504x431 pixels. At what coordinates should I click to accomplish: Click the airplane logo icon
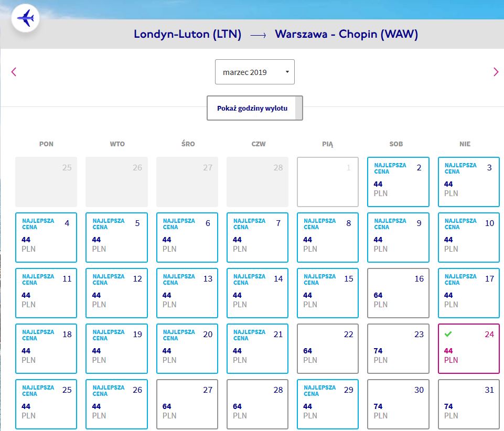25,18
